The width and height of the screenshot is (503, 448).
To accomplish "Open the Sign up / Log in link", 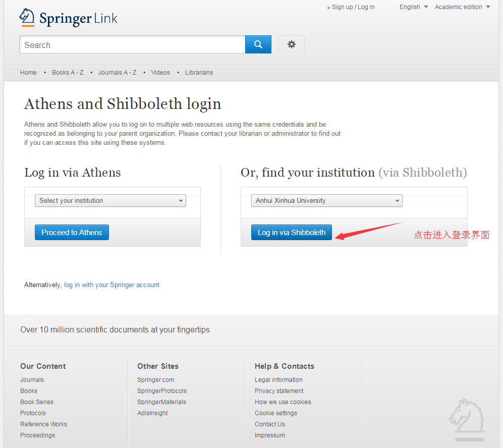I will 353,7.
